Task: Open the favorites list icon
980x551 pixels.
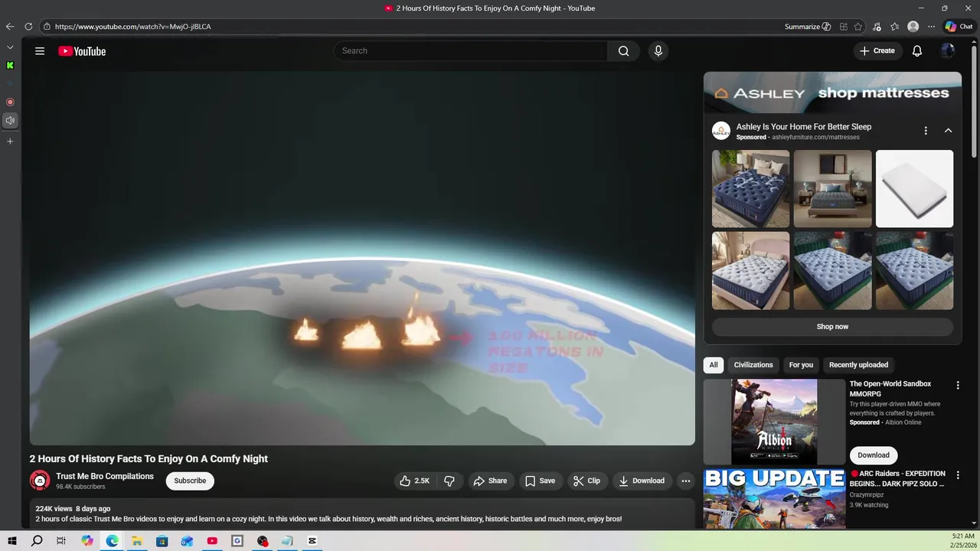Action: (x=895, y=27)
